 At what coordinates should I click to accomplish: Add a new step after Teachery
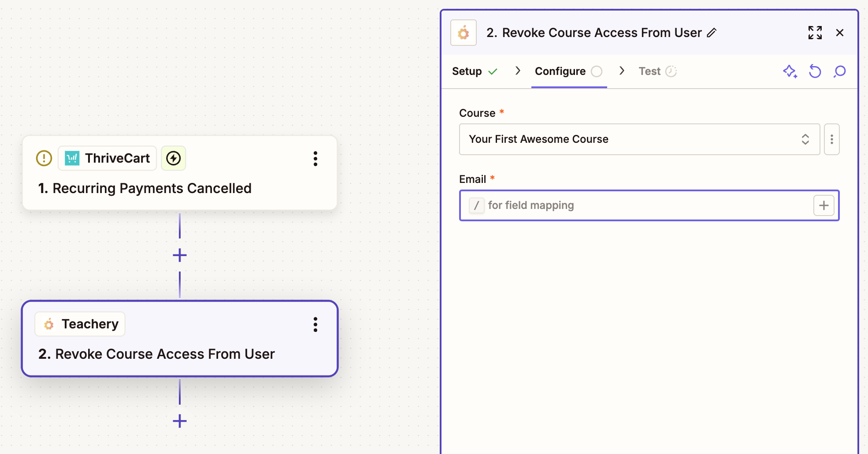pos(180,421)
